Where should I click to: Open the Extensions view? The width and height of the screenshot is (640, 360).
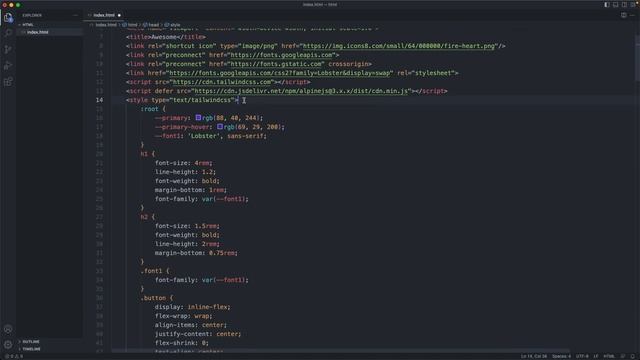8,82
